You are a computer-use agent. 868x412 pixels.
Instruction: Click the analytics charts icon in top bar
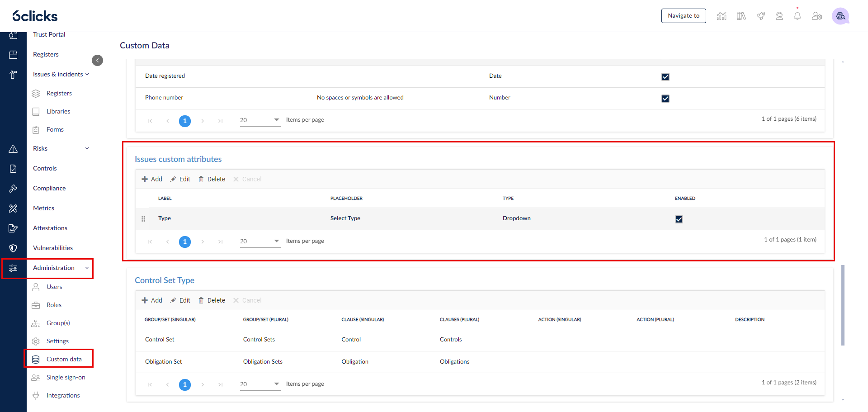click(x=722, y=15)
